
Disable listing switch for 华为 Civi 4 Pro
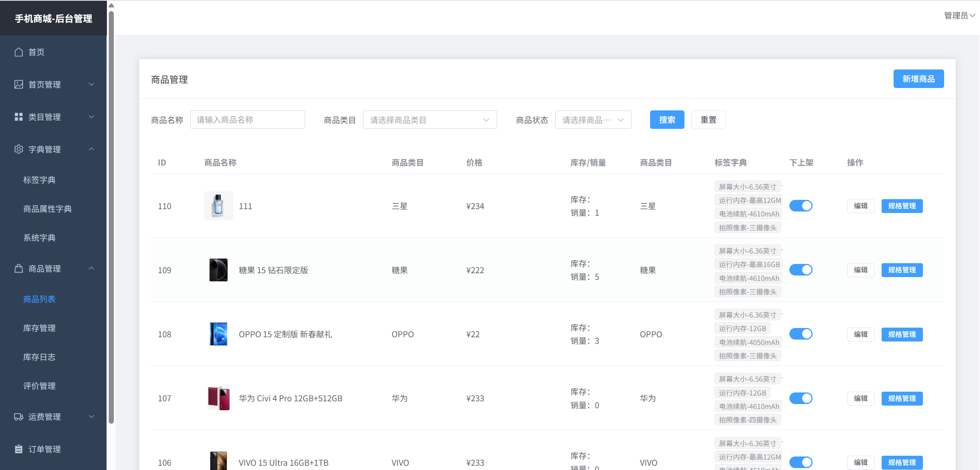pos(801,398)
